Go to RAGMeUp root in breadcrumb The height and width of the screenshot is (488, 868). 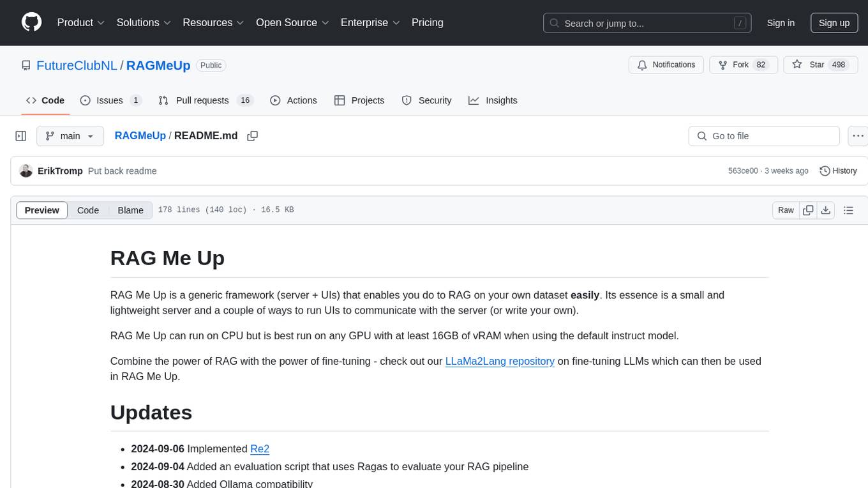140,135
